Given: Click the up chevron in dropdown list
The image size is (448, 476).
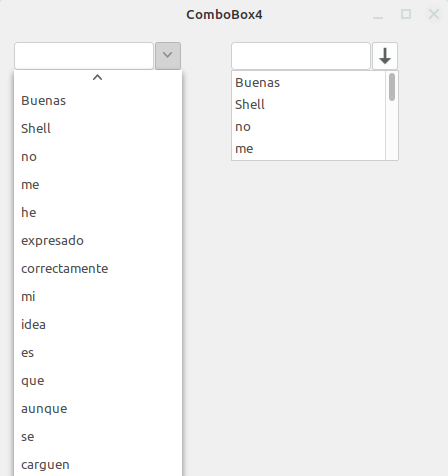Looking at the screenshot, I should click(98, 78).
